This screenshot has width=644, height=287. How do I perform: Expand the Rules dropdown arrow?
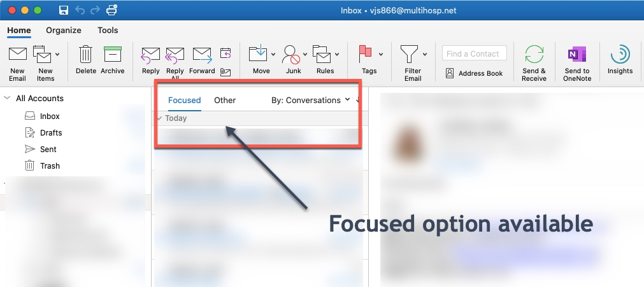(x=337, y=54)
